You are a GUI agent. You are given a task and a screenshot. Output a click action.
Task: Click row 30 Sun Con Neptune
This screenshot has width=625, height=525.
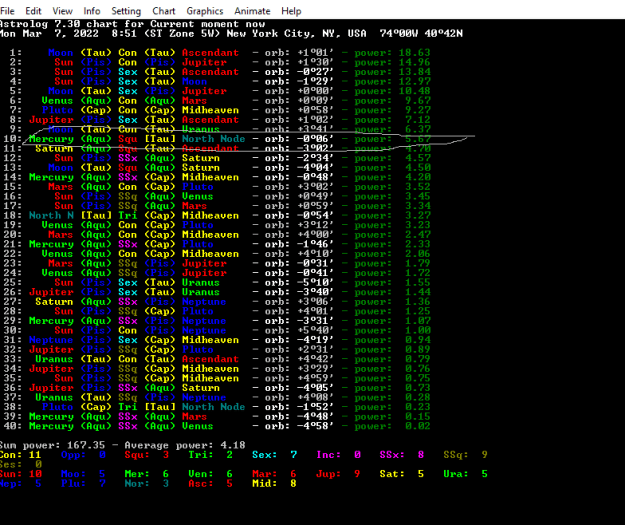(x=217, y=330)
